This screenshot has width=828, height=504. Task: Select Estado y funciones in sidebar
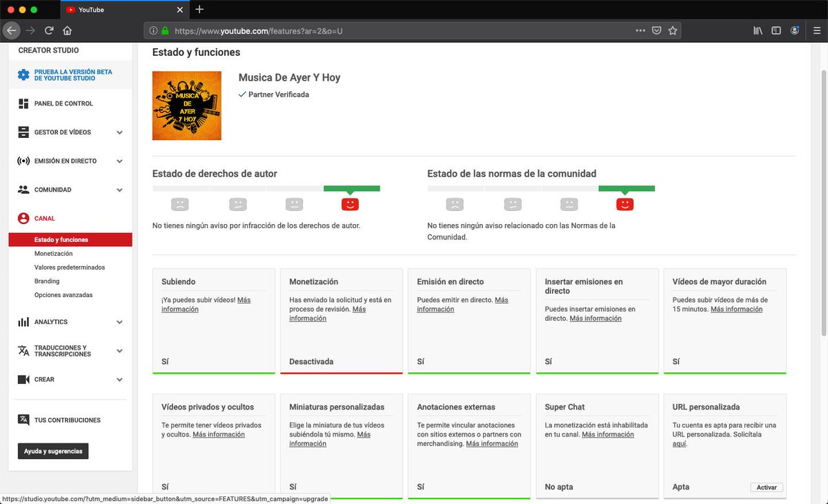tap(70, 240)
